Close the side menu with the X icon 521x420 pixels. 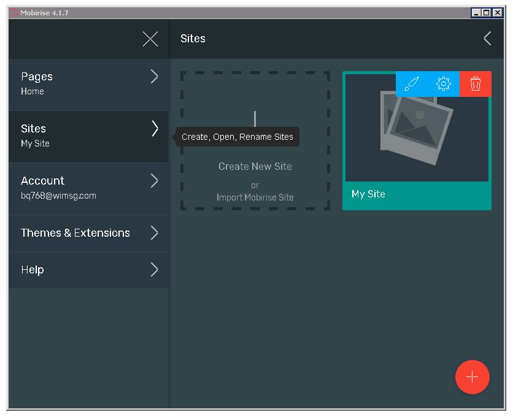pos(150,39)
